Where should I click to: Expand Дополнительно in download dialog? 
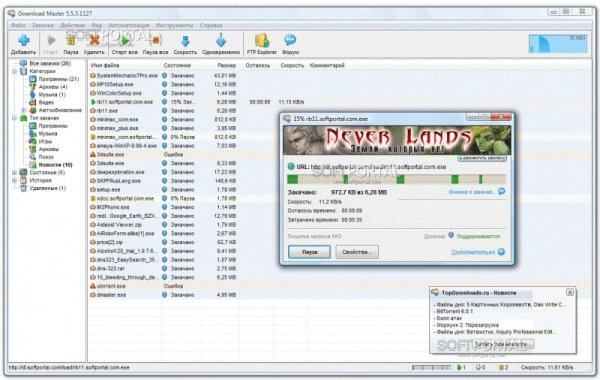[x=478, y=252]
